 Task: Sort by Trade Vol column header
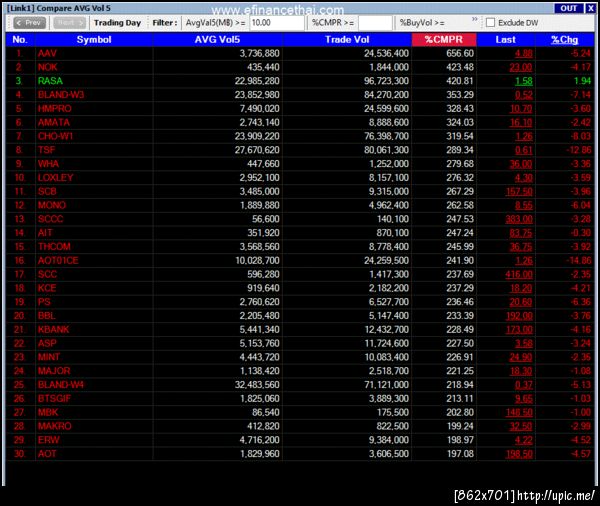(x=347, y=40)
